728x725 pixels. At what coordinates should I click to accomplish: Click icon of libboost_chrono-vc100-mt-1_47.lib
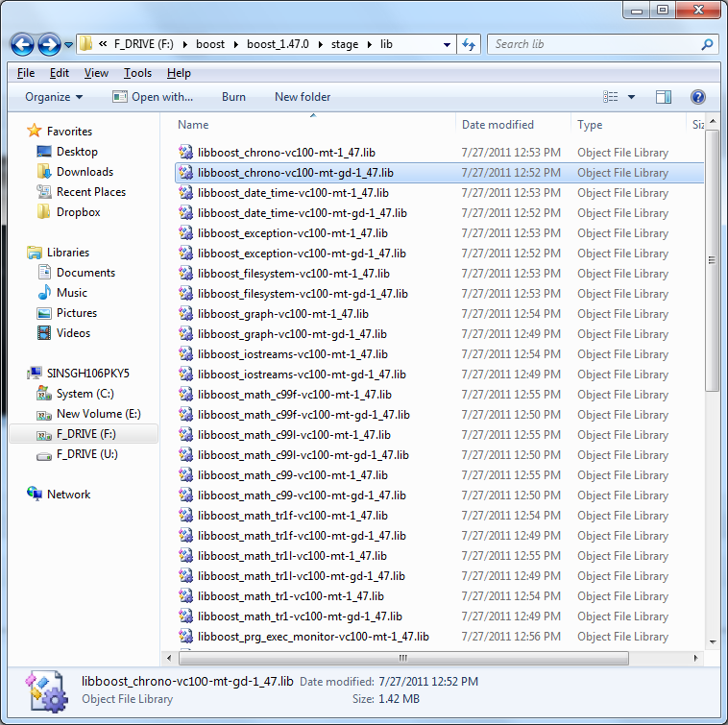(x=185, y=152)
